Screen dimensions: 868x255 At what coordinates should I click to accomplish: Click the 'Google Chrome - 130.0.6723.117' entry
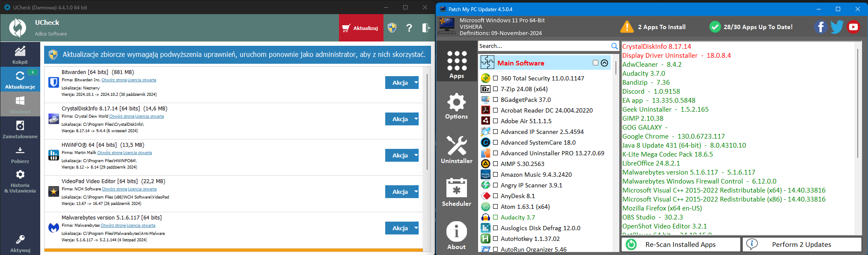(x=673, y=136)
